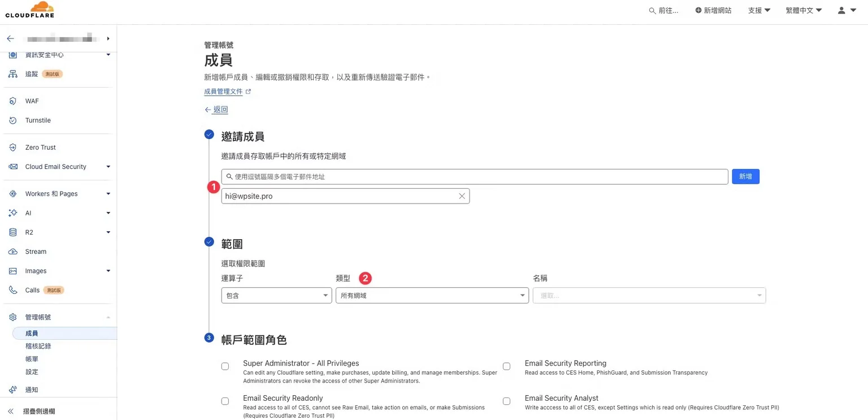Screen dimensions: 868x420
Task: Check Super Administrator - All Privileges checkbox
Action: pyautogui.click(x=225, y=366)
